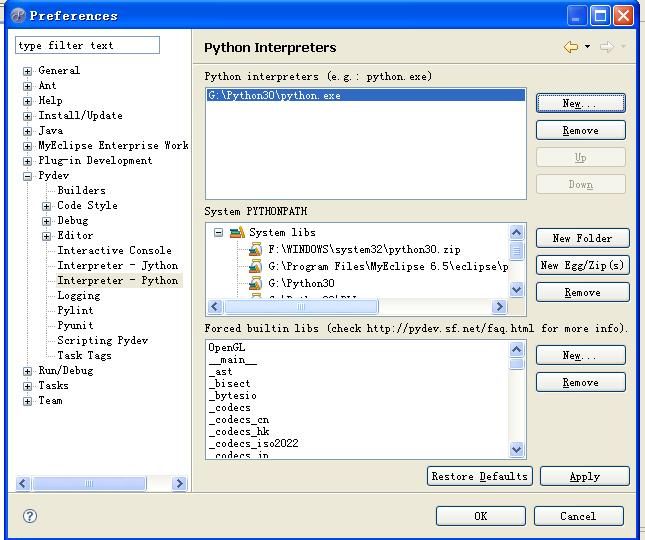Open Scripting Pydev preference page
This screenshot has width=645, height=540.
[102, 341]
